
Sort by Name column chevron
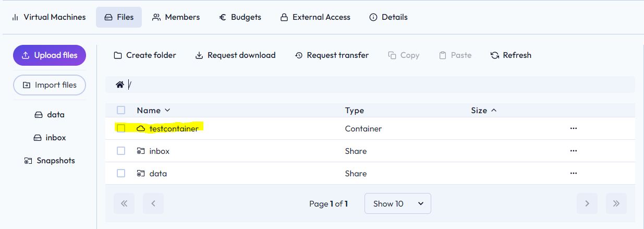click(x=167, y=110)
